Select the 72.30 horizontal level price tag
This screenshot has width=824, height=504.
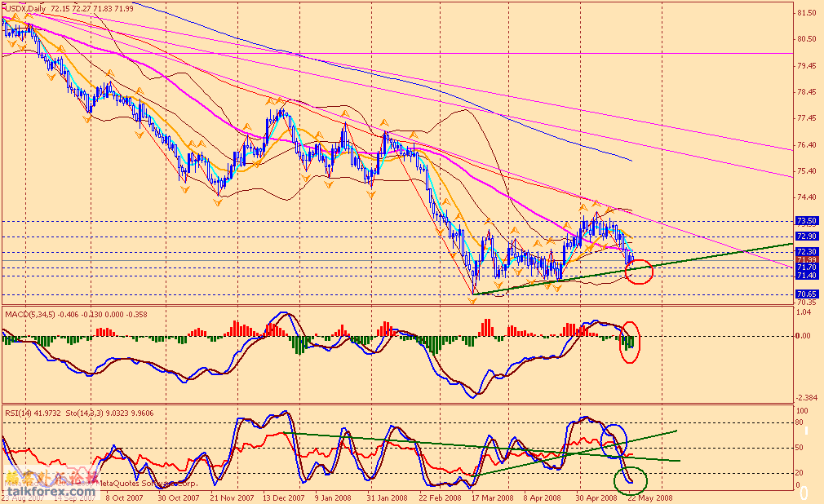[x=806, y=252]
